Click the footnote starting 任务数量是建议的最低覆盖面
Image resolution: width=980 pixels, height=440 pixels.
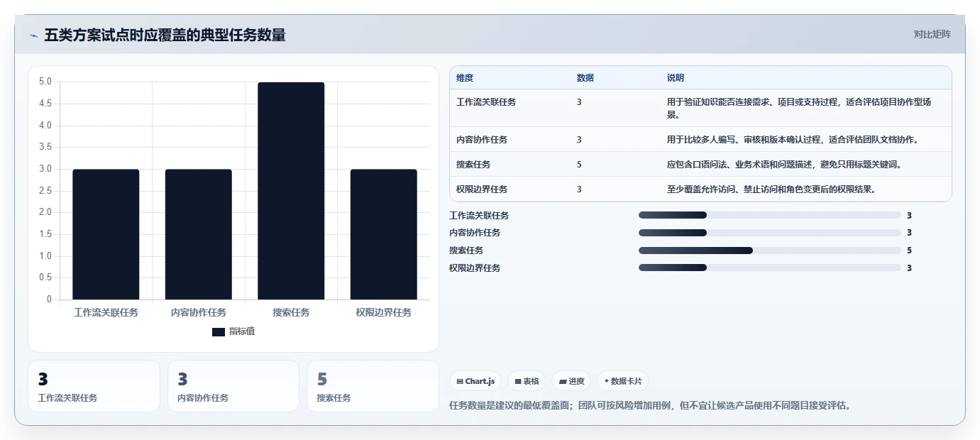click(650, 406)
